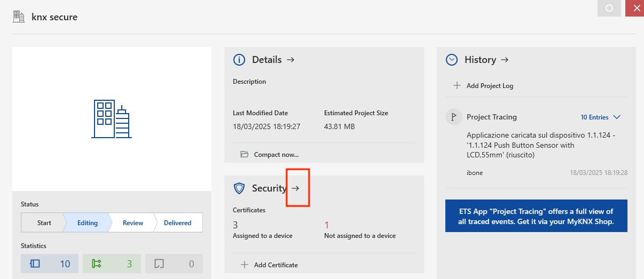Set project status to Delivered
This screenshot has width=644, height=279.
click(x=178, y=223)
